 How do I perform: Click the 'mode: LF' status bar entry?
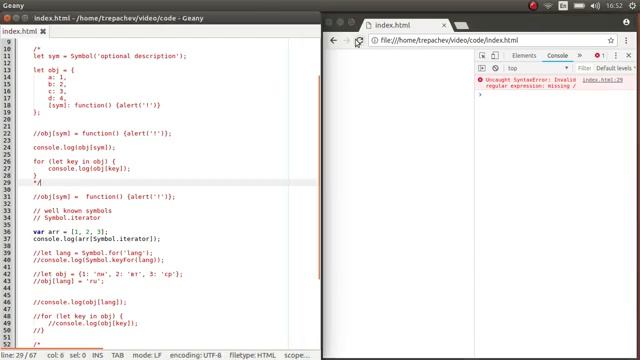click(147, 355)
